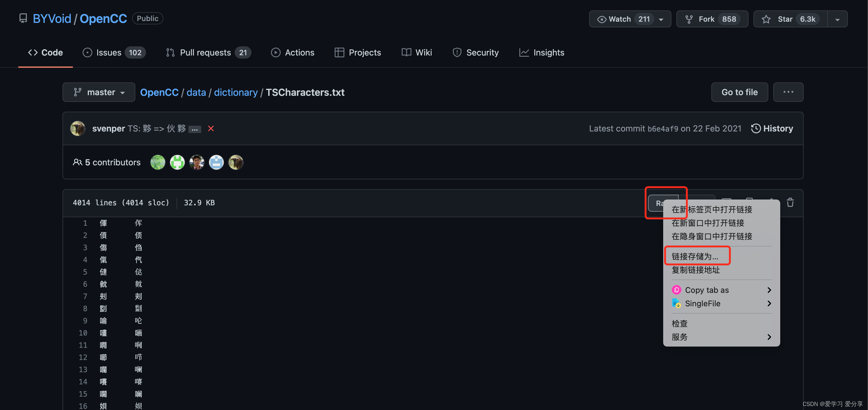The image size is (868, 410).
Task: Open the master branch dropdown
Action: [99, 92]
